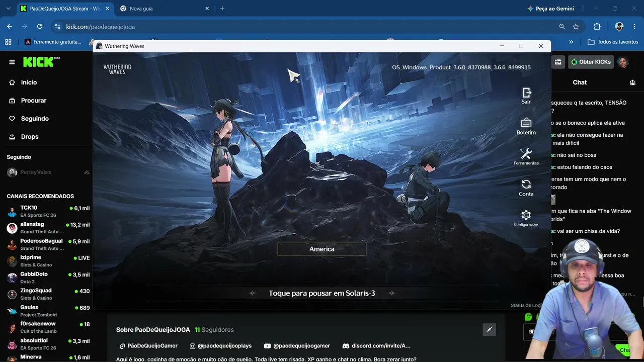Open Procurar in Kick sidebar

[x=34, y=101]
